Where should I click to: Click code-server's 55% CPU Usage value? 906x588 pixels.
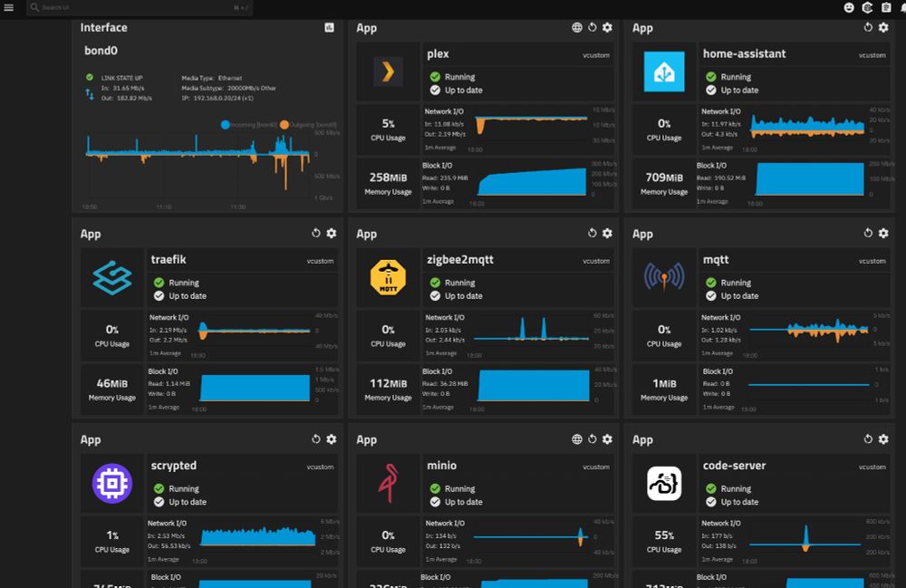664,535
